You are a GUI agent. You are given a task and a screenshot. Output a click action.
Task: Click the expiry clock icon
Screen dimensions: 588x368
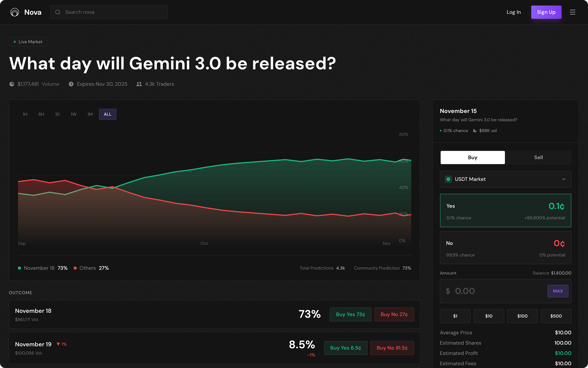(x=71, y=84)
